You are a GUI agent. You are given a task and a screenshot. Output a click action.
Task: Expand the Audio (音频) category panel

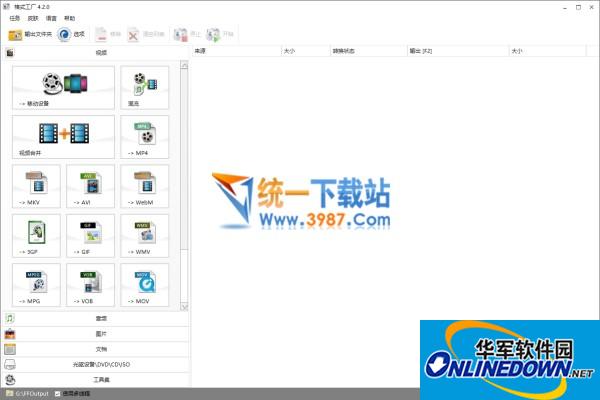[x=95, y=318]
